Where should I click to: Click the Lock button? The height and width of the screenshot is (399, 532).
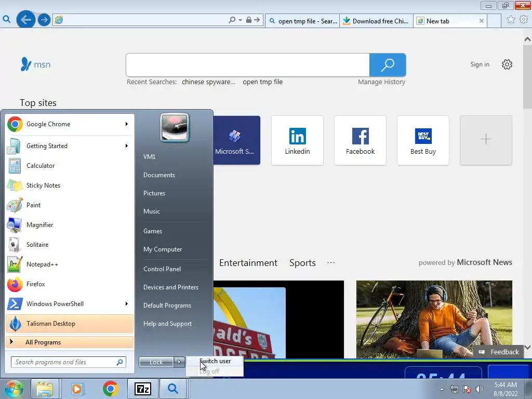click(x=156, y=362)
